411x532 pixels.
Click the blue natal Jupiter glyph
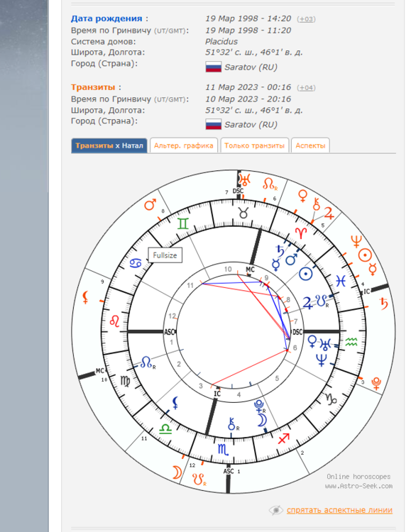tap(307, 303)
